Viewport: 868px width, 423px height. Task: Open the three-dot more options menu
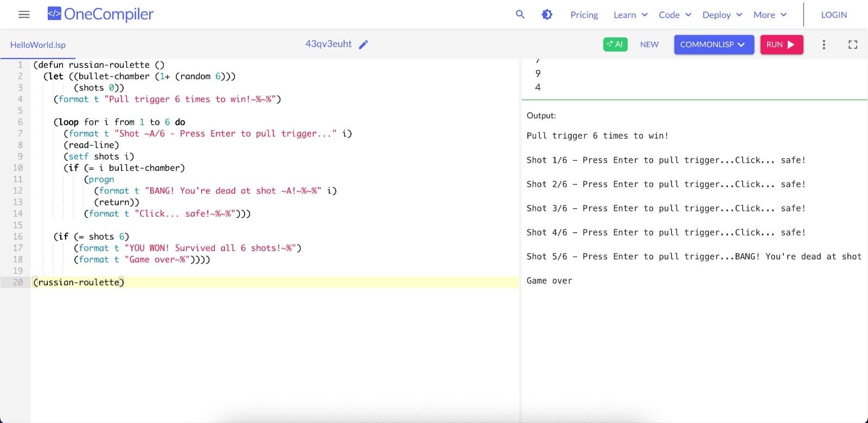click(824, 44)
